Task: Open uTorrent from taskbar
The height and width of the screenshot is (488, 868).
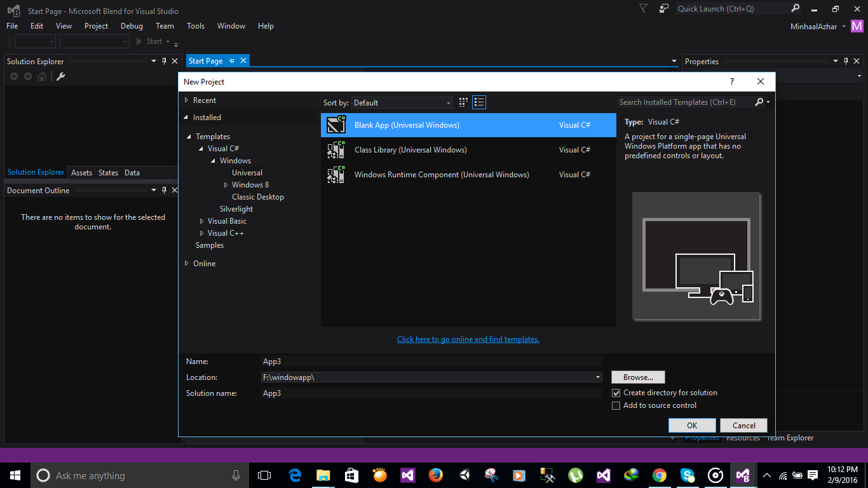Action: (x=576, y=475)
